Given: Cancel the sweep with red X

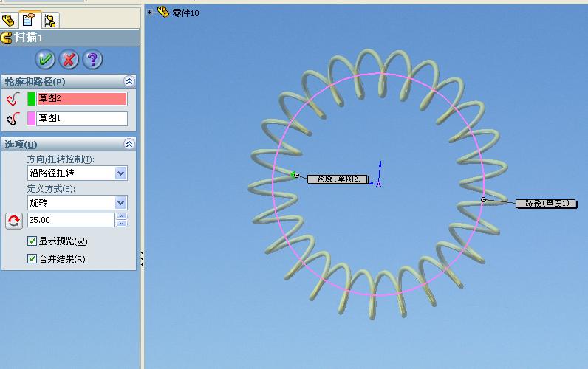Looking at the screenshot, I should (x=69, y=59).
